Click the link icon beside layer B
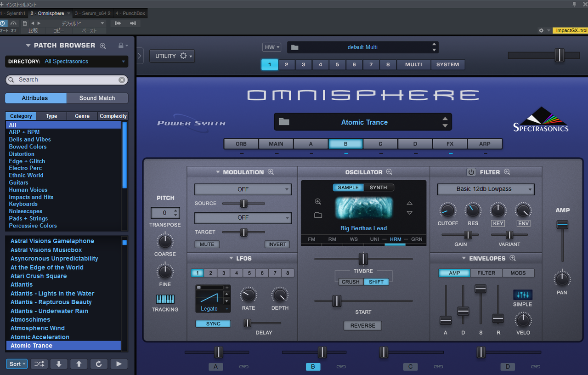Viewport: 588px width, 375px height. click(341, 367)
